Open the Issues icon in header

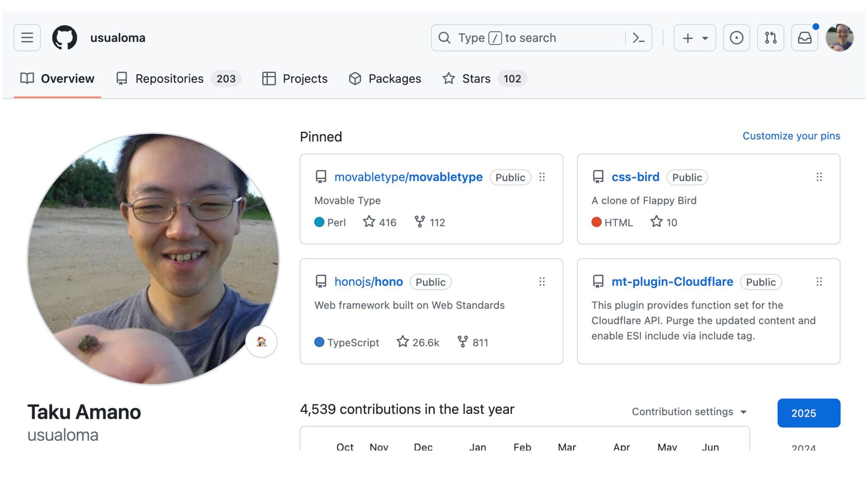(736, 38)
